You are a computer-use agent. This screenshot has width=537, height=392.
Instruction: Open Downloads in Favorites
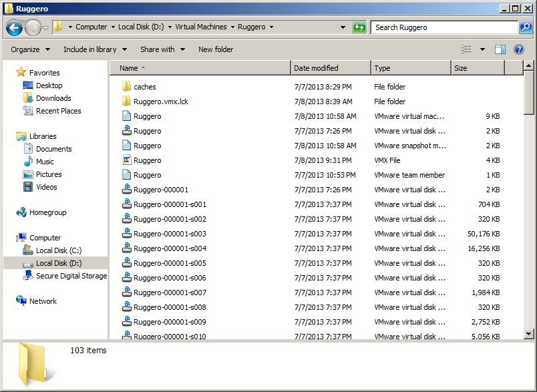pyautogui.click(x=53, y=98)
